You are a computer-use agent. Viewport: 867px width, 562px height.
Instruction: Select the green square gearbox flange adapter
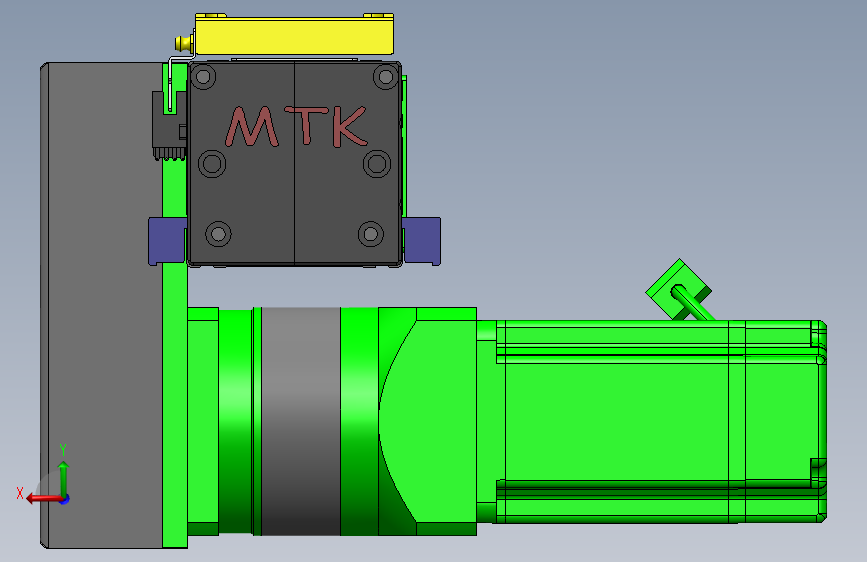tap(427, 421)
